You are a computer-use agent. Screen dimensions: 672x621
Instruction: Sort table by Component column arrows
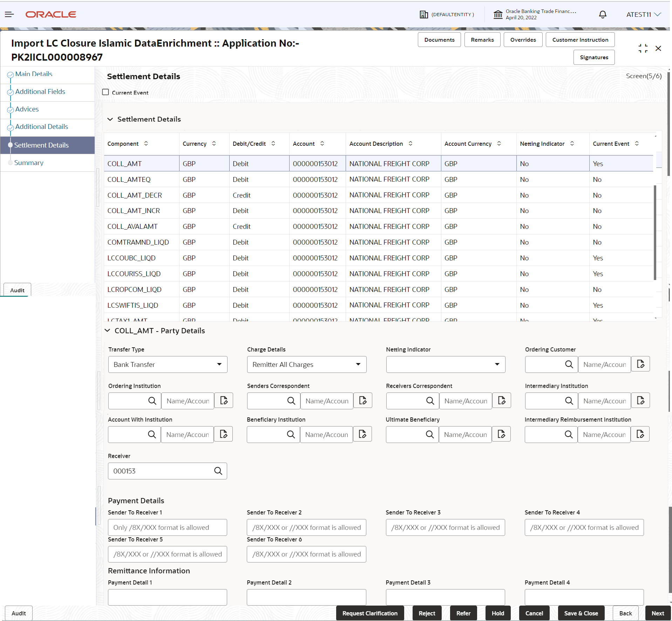[146, 143]
